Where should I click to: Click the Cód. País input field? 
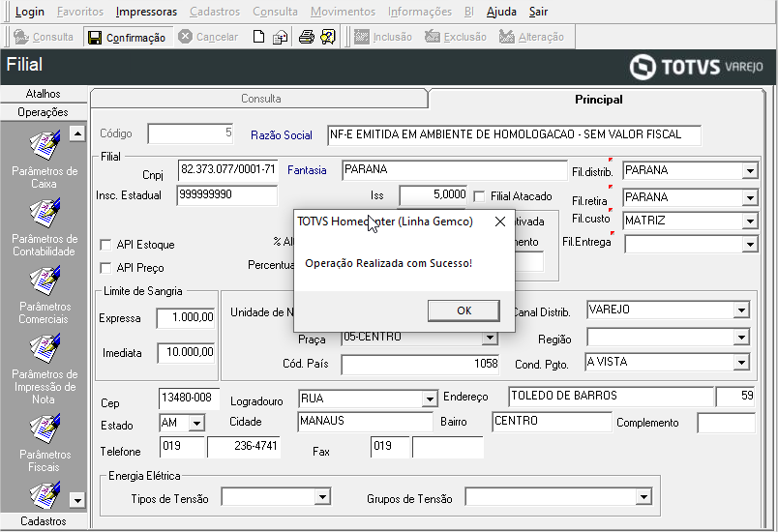tap(420, 365)
